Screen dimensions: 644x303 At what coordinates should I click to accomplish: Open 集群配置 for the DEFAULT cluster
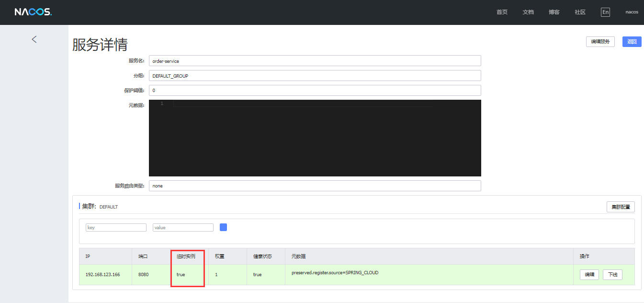tap(621, 207)
